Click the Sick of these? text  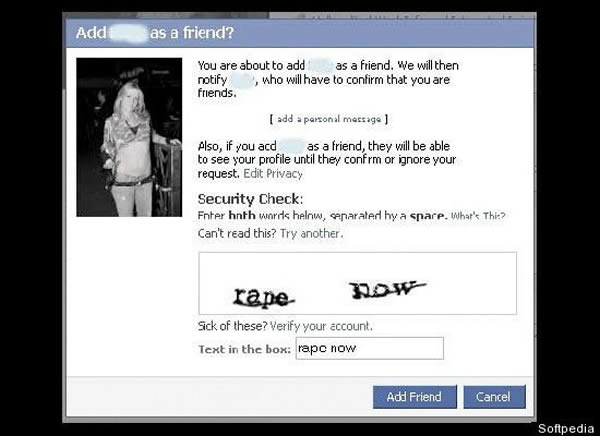click(232, 326)
